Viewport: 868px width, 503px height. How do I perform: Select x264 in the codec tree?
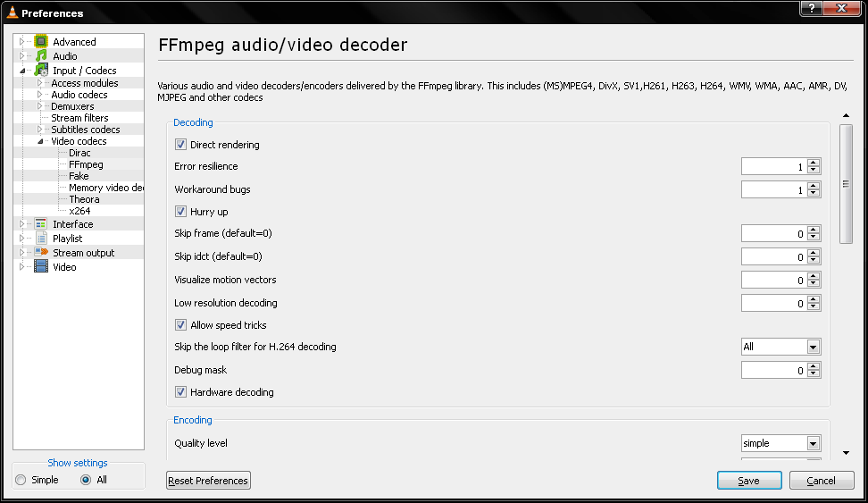point(79,211)
